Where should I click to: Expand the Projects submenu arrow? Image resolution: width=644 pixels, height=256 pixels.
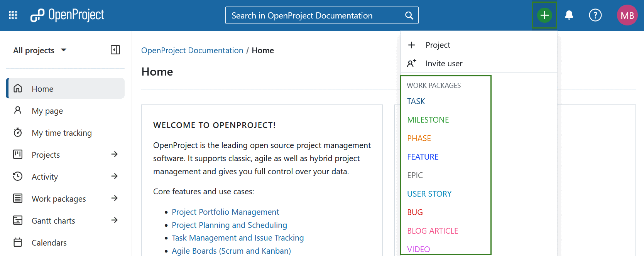[114, 155]
